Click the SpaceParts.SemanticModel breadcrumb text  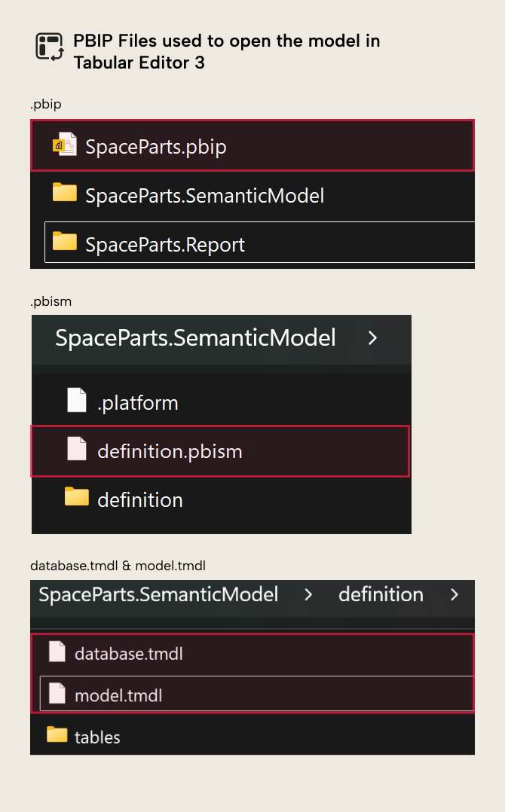point(158,594)
